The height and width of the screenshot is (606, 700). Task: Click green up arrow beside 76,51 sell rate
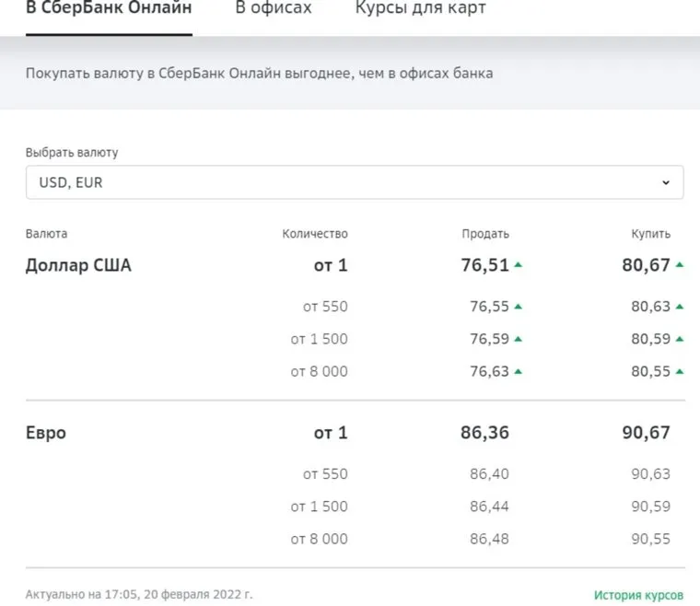519,265
